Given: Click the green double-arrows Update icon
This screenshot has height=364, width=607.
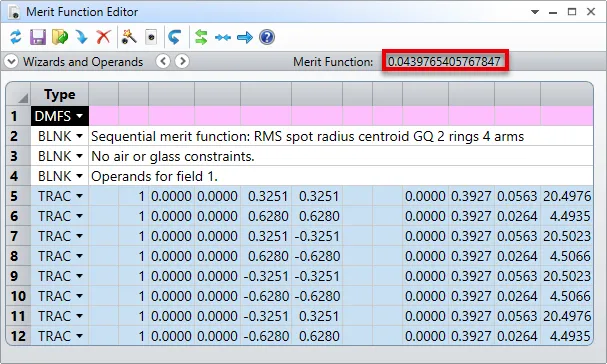Looking at the screenshot, I should click(201, 37).
